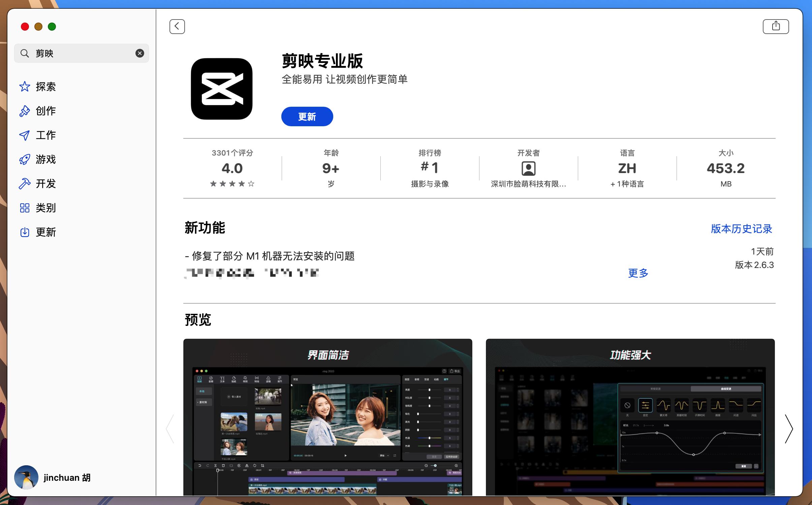Image resolution: width=812 pixels, height=505 pixels.
Task: Expand release notes via 更多 link
Action: pyautogui.click(x=637, y=273)
